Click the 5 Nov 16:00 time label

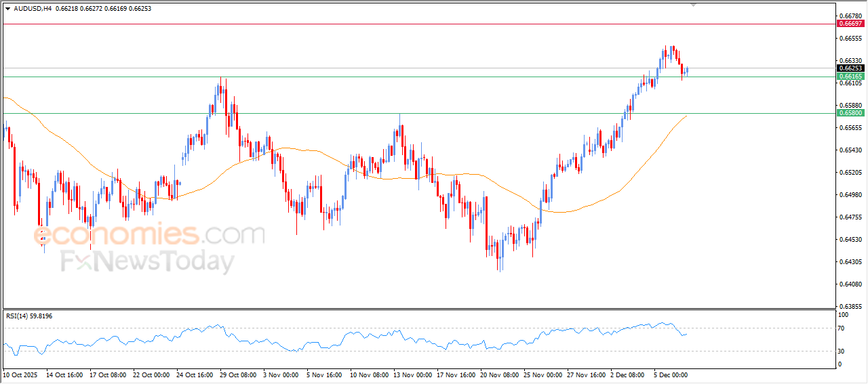(x=323, y=374)
